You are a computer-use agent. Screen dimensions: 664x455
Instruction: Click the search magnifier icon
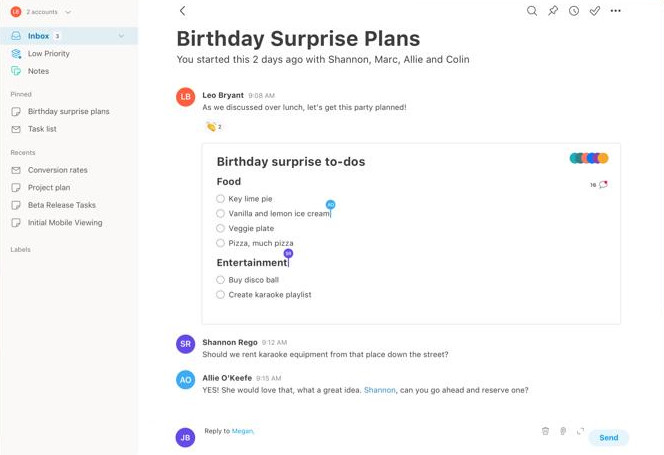pos(532,11)
